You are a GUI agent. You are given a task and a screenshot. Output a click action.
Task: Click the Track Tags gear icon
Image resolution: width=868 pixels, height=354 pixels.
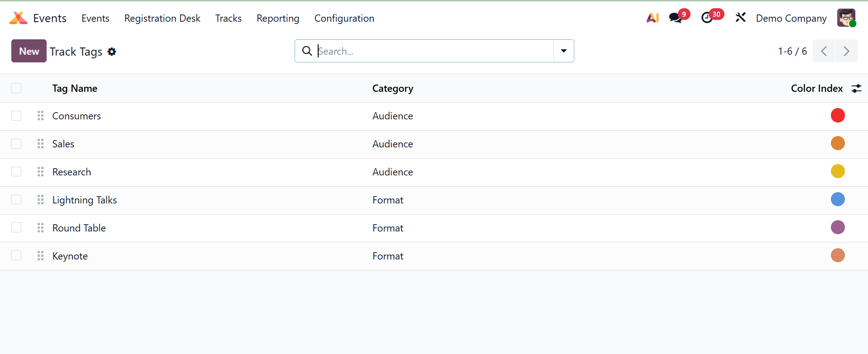(x=112, y=52)
